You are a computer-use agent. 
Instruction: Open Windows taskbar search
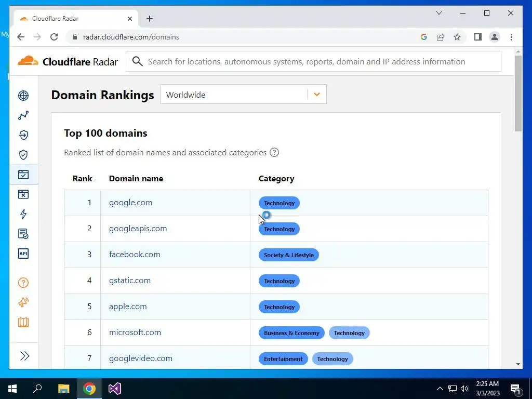37,388
